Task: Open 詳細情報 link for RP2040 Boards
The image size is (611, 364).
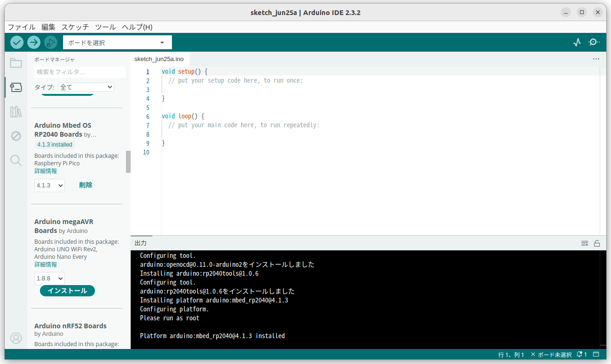Action: 45,170
